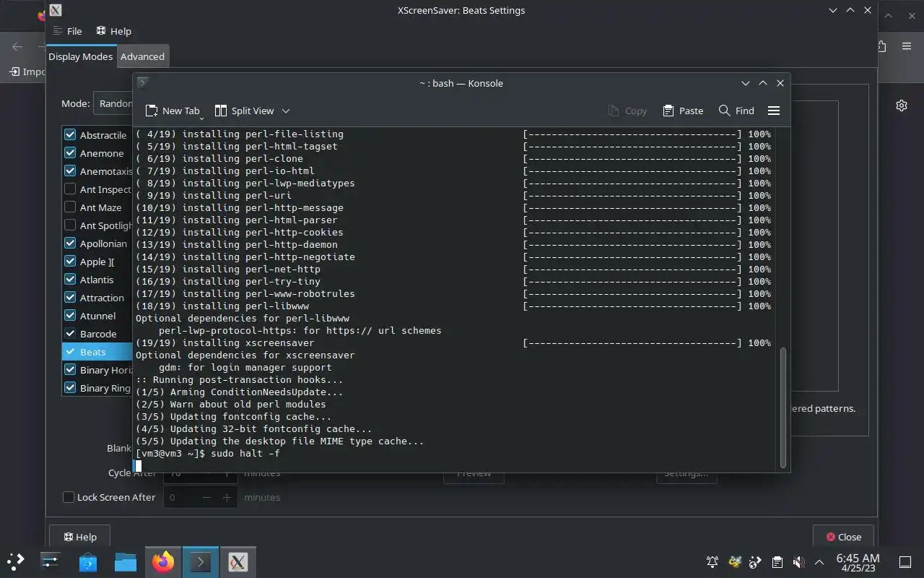Click the Import bookmarks item in Firefox
Screen dimensions: 924x578
[x=27, y=72]
